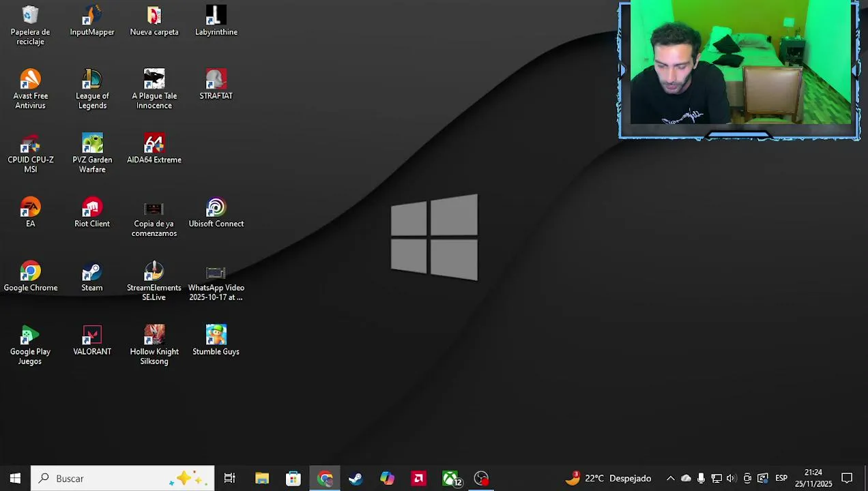Click the Meet Now camera tray icon

click(747, 478)
